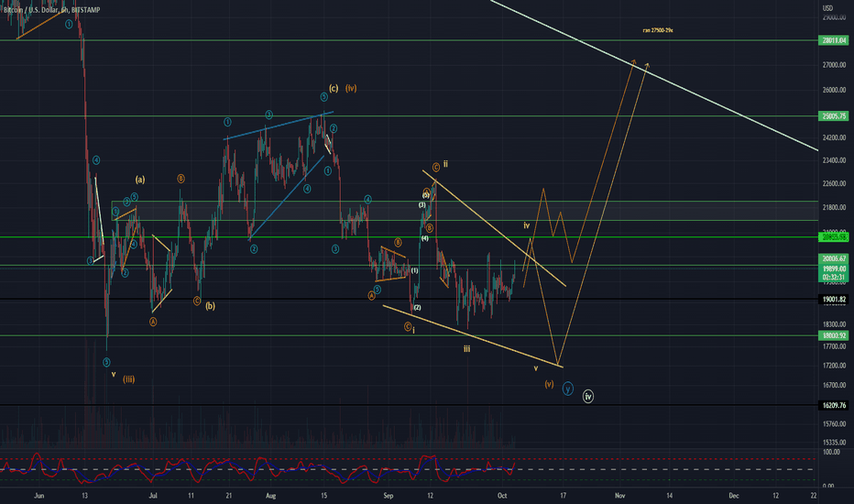Select the 28011.04 price level label
The height and width of the screenshot is (504, 854).
pos(834,40)
